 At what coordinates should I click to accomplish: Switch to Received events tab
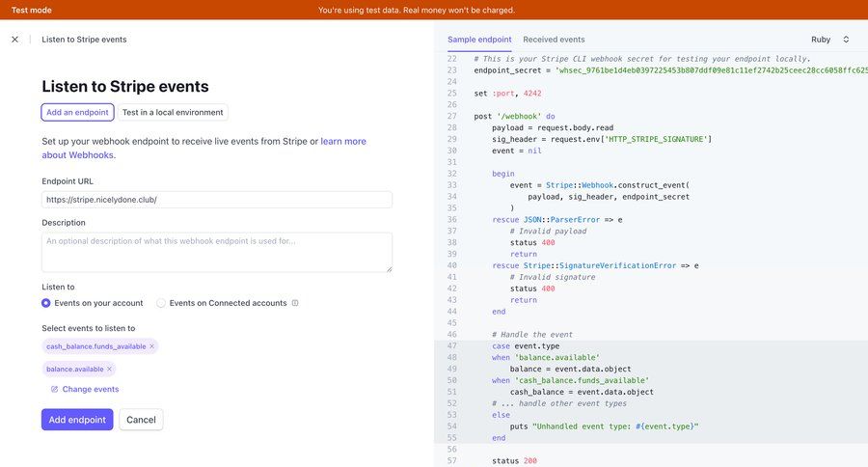(554, 40)
